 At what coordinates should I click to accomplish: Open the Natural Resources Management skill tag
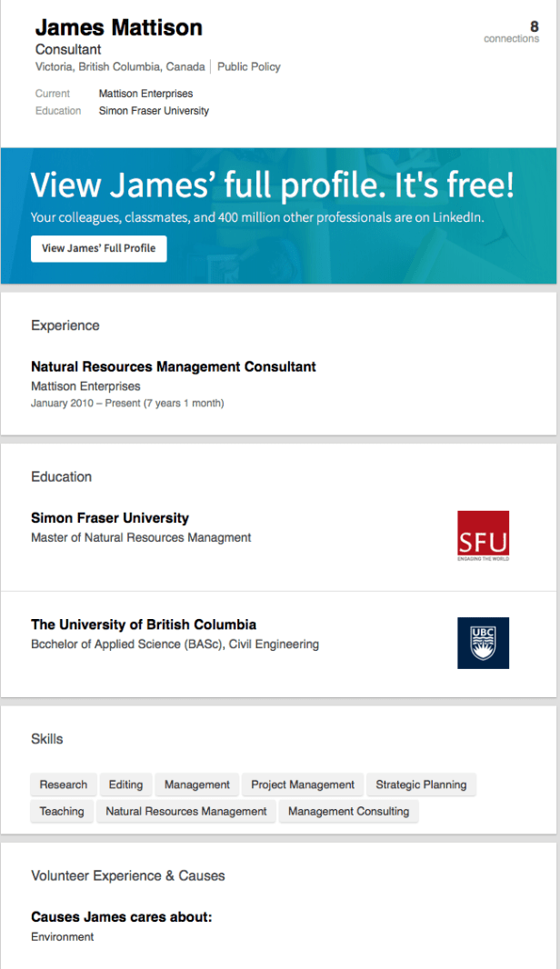(x=186, y=811)
